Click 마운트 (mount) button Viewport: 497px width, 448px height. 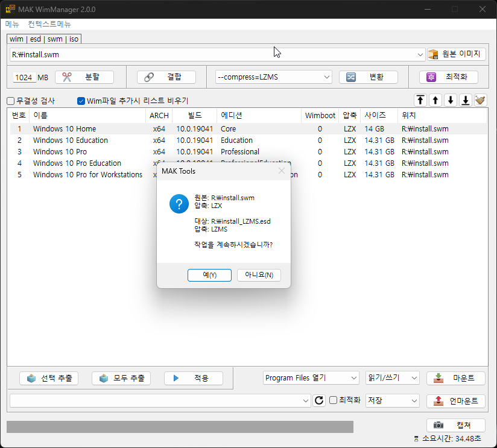[x=456, y=378]
